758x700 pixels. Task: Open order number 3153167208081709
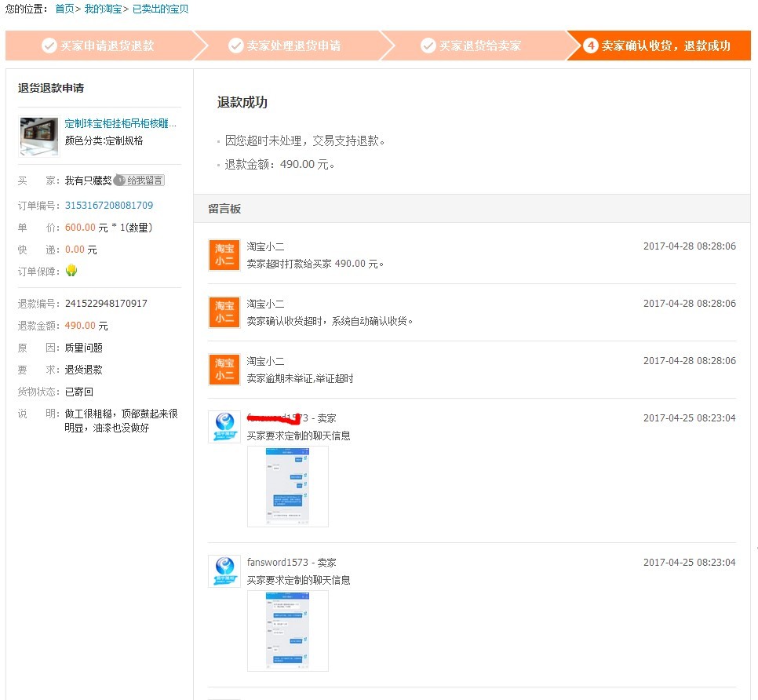click(x=109, y=205)
